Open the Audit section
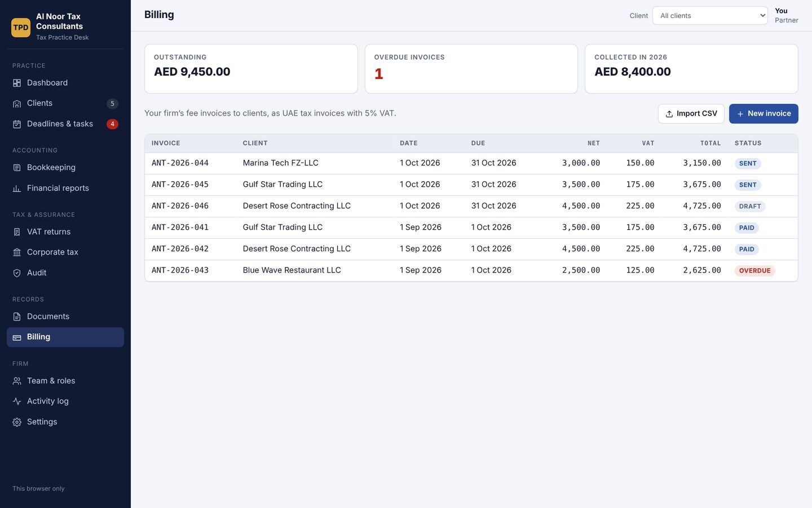 [65, 273]
